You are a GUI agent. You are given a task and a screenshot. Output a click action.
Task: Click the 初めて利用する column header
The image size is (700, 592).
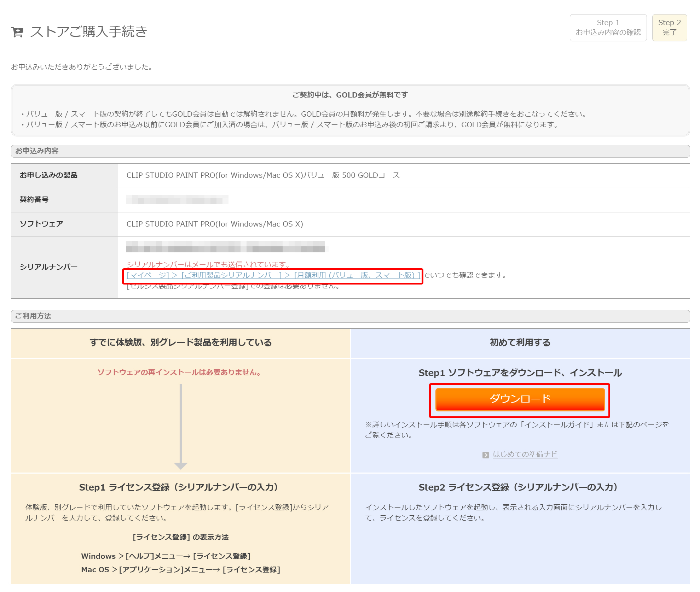pyautogui.click(x=520, y=342)
